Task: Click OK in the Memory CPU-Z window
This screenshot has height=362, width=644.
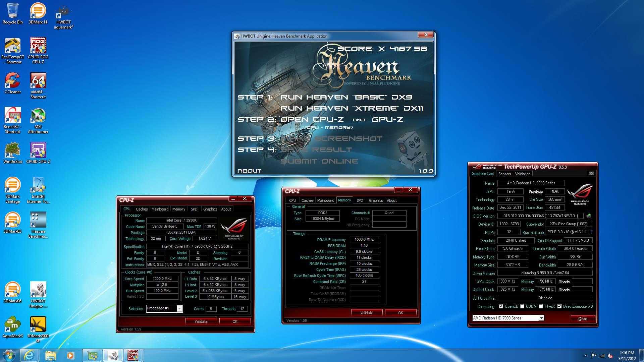Action: tap(400, 313)
